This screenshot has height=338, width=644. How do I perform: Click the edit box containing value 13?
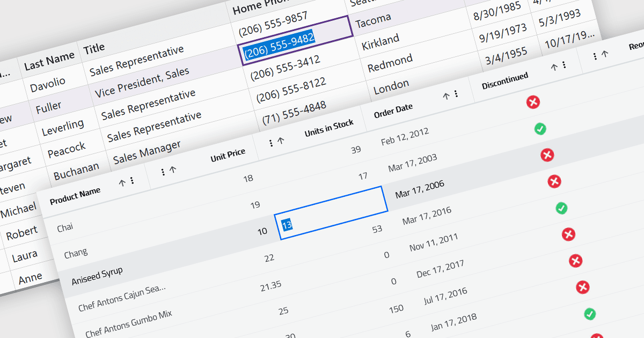331,213
